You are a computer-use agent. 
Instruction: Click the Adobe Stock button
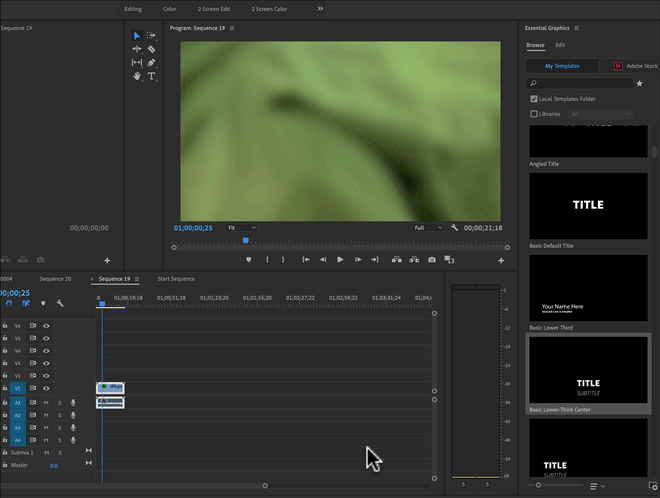636,66
